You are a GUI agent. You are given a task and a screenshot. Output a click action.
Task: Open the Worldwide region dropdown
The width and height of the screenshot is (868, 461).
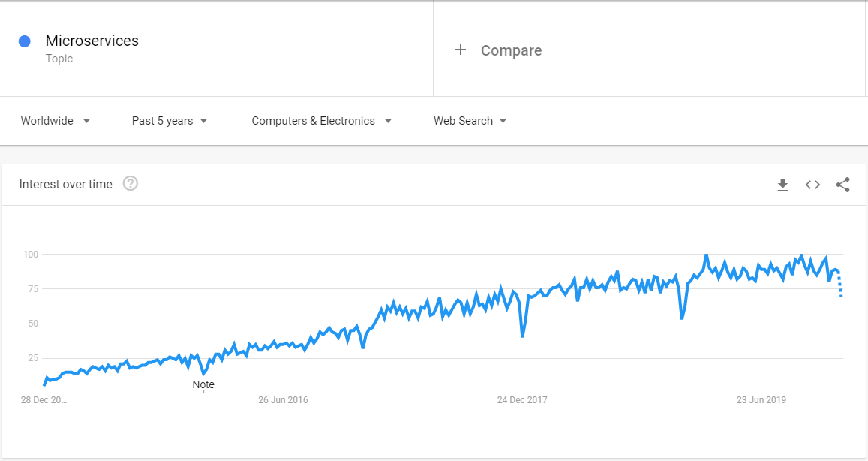click(x=56, y=121)
